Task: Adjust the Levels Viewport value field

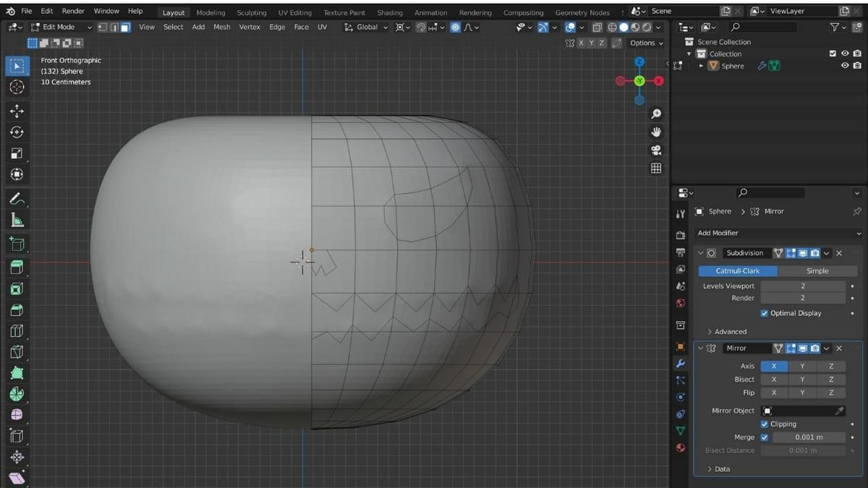Action: coord(802,286)
